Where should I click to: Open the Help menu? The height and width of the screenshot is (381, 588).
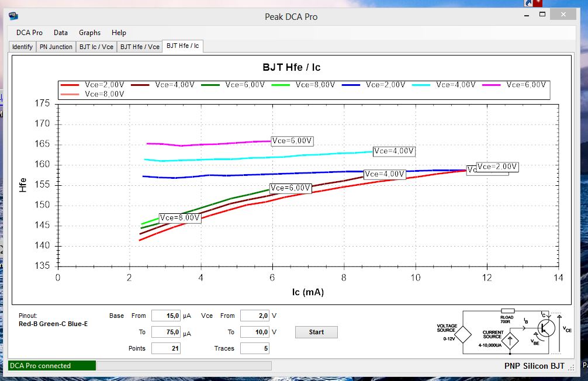(119, 33)
